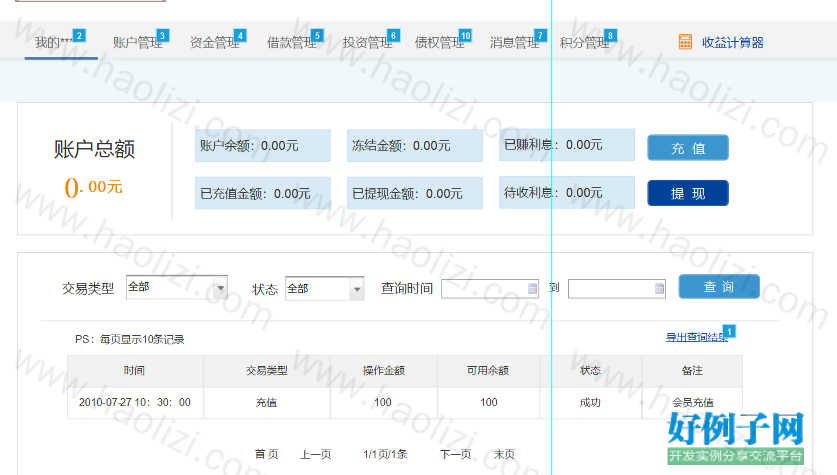The width and height of the screenshot is (837, 475).
Task: Click the 已赚利息: 0.00元 box
Action: [567, 145]
